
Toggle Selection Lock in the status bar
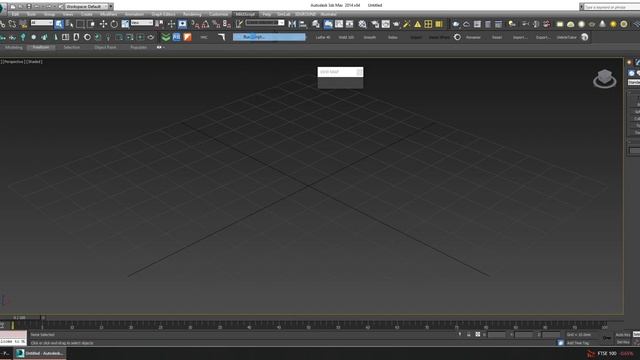tap(469, 335)
